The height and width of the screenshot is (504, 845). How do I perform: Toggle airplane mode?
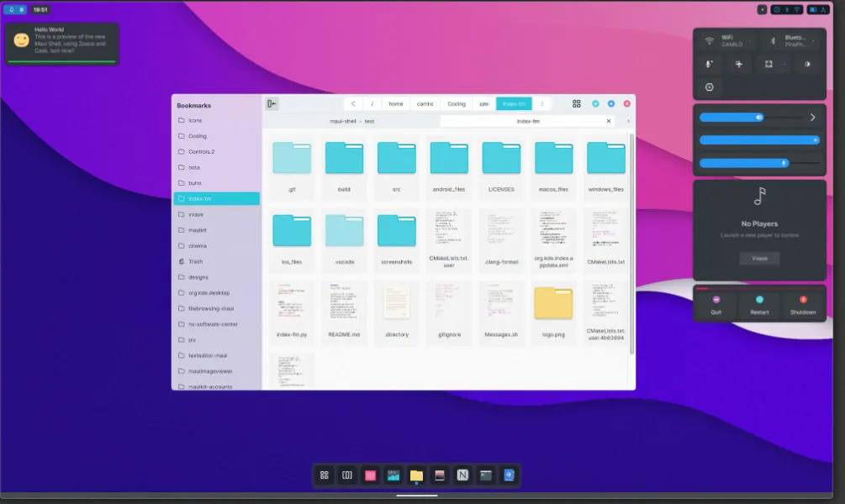click(739, 64)
